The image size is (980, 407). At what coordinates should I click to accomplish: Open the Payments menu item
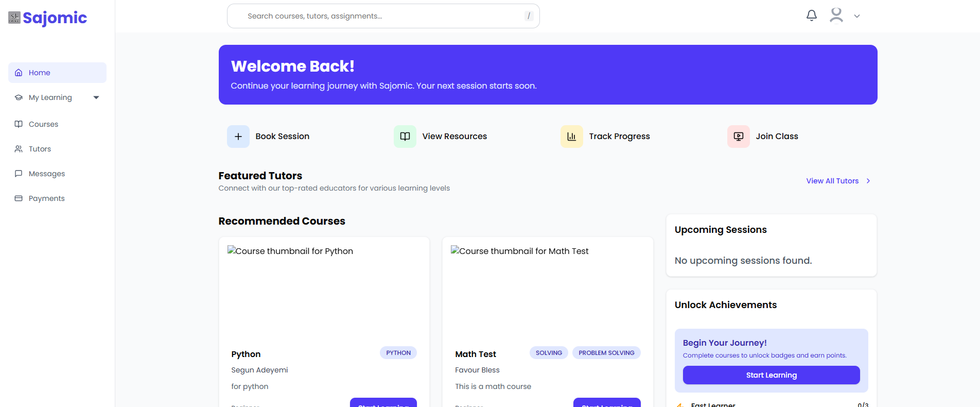(57, 198)
